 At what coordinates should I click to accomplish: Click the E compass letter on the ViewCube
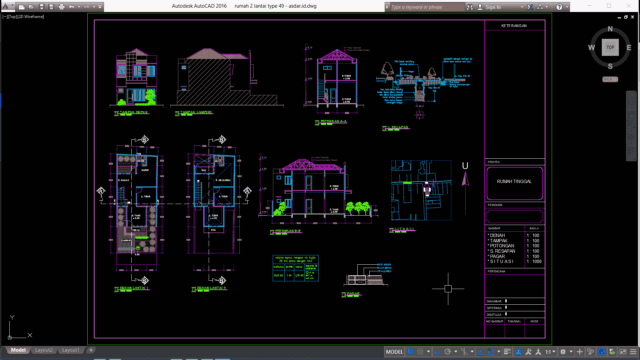click(x=629, y=48)
